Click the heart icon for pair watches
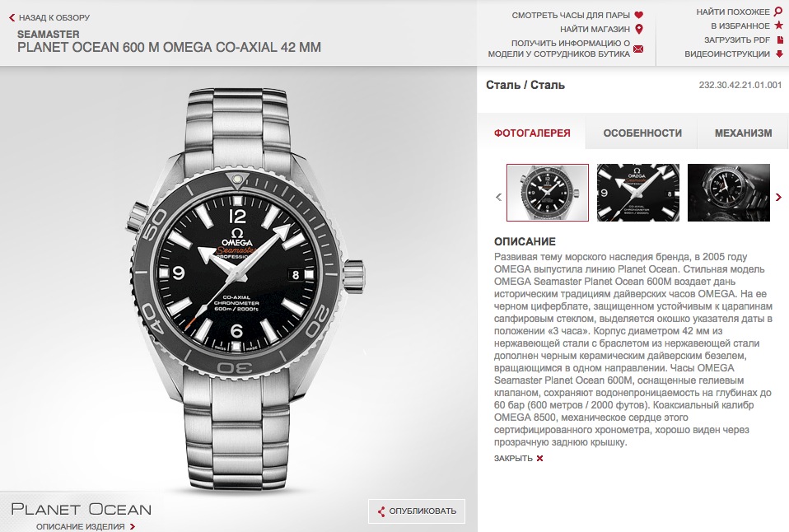The height and width of the screenshot is (532, 789). [x=638, y=15]
